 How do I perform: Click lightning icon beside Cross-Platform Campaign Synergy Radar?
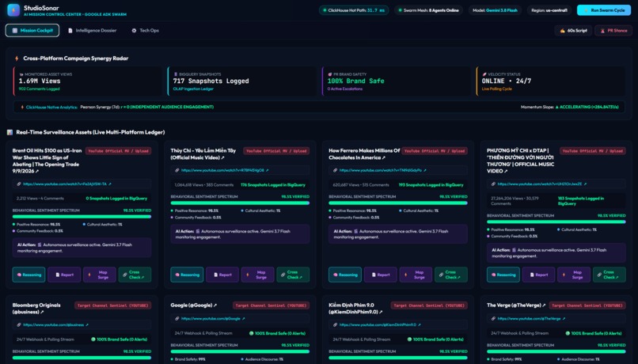point(17,59)
